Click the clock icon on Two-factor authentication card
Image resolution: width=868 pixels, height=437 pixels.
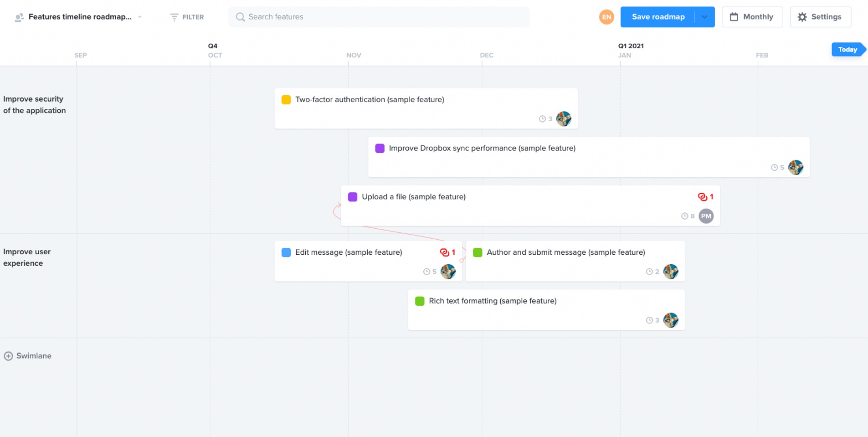pos(543,118)
